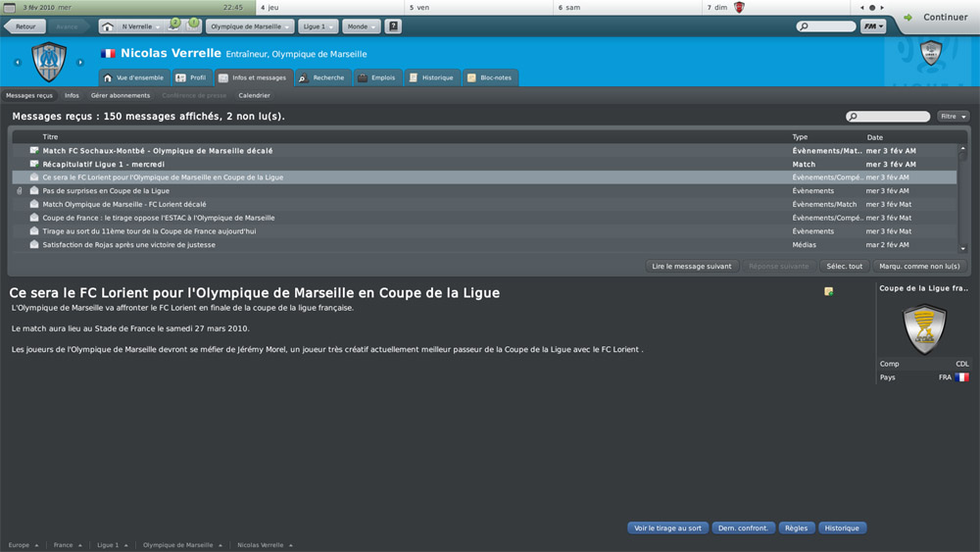Screen dimensions: 980x552
Task: Open the calendar icon beside the date
Action: pos(10,8)
